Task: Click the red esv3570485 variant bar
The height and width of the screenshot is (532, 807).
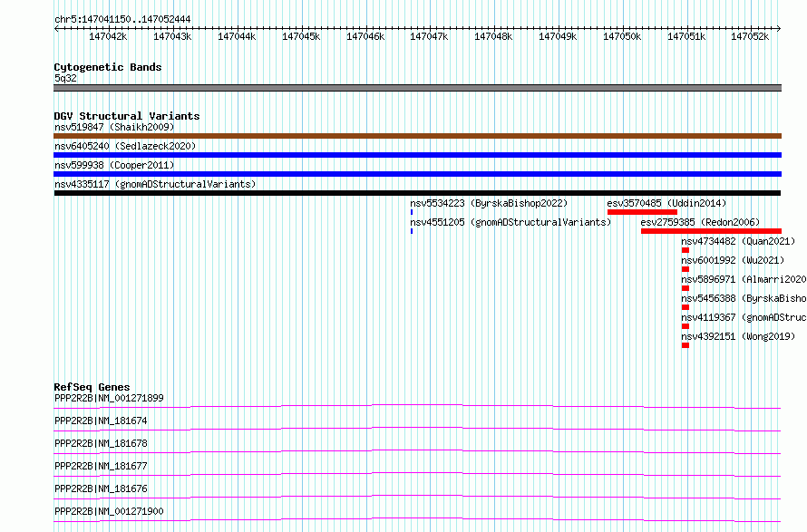Action: click(642, 212)
